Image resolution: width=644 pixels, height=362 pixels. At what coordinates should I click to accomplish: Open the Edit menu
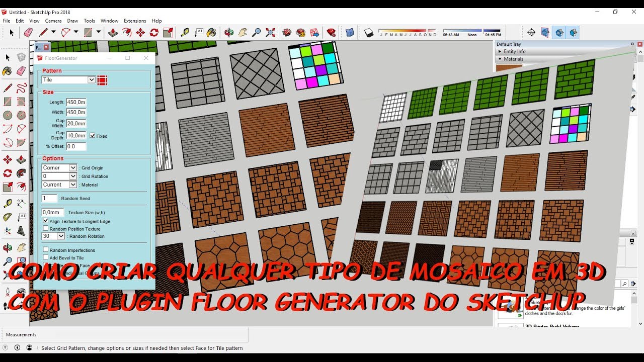tap(20, 21)
